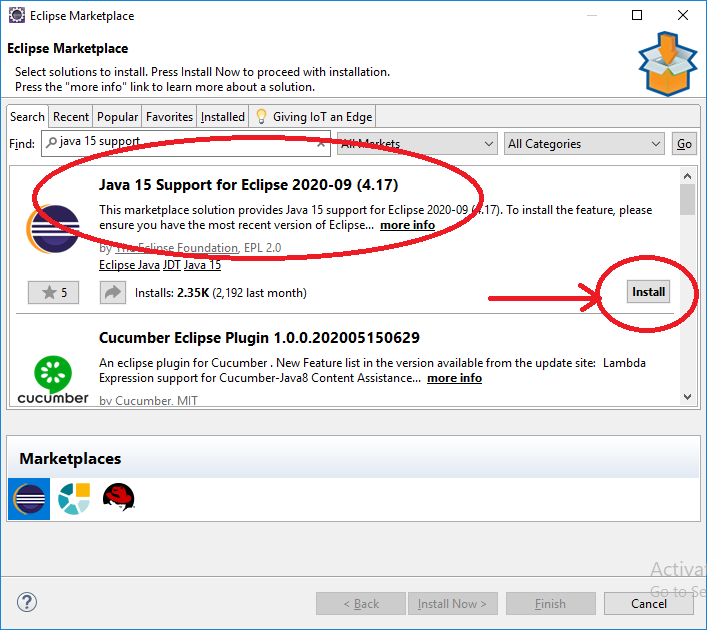Click into the Find search input field
The height and width of the screenshot is (630, 707).
tap(186, 144)
